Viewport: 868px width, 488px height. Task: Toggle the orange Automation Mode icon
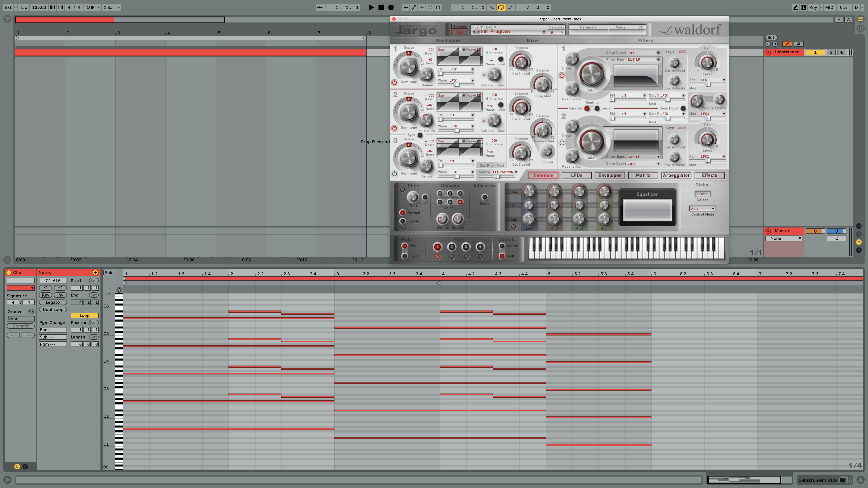787,44
